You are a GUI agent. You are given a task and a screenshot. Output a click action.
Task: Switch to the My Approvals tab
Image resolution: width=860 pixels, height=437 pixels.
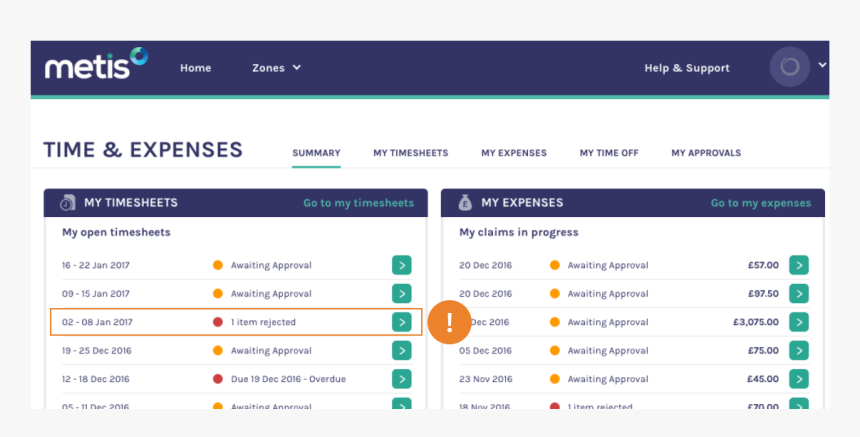[706, 153]
